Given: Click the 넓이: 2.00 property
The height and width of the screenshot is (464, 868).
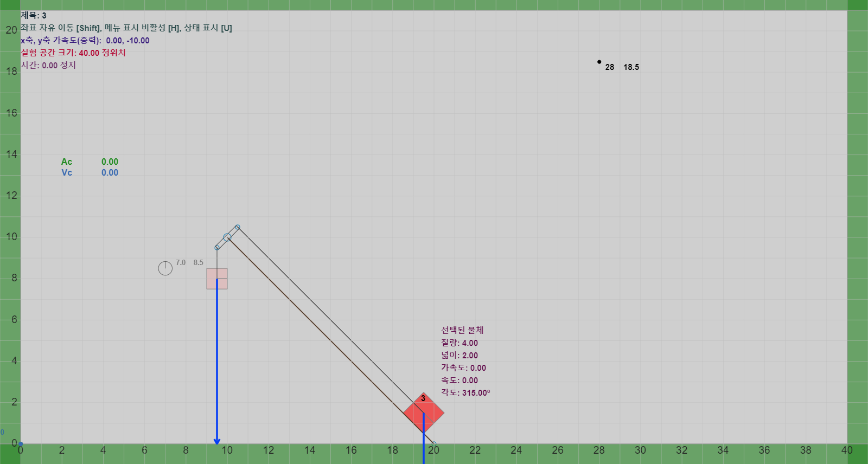Looking at the screenshot, I should pos(459,355).
